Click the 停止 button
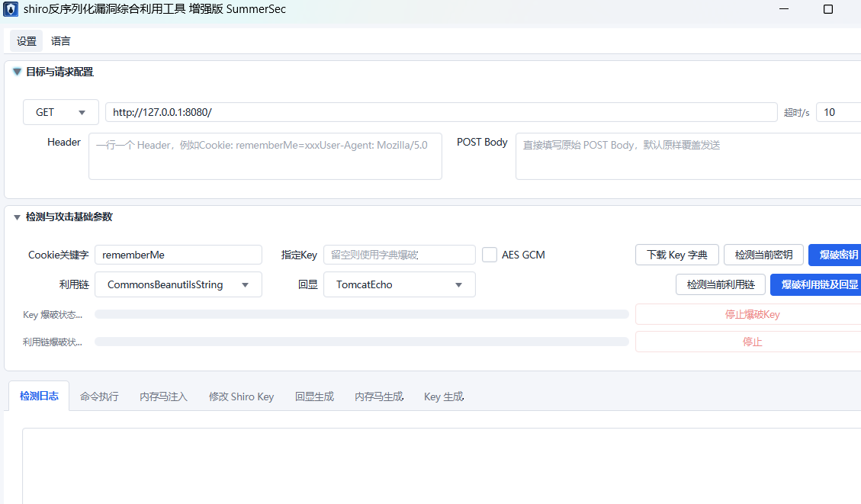Image resolution: width=861 pixels, height=504 pixels. (x=748, y=342)
